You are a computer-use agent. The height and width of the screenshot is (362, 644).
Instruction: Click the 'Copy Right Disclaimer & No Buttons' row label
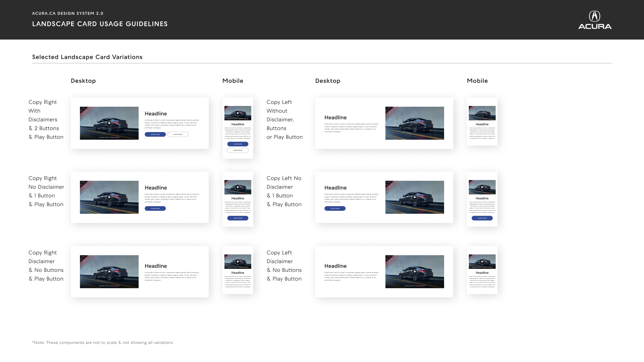click(46, 266)
